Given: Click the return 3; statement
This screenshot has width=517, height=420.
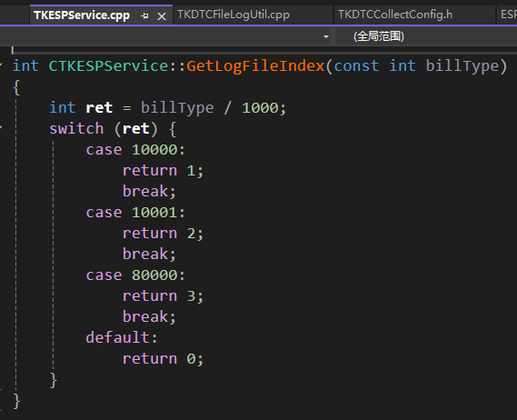Looking at the screenshot, I should 163,296.
